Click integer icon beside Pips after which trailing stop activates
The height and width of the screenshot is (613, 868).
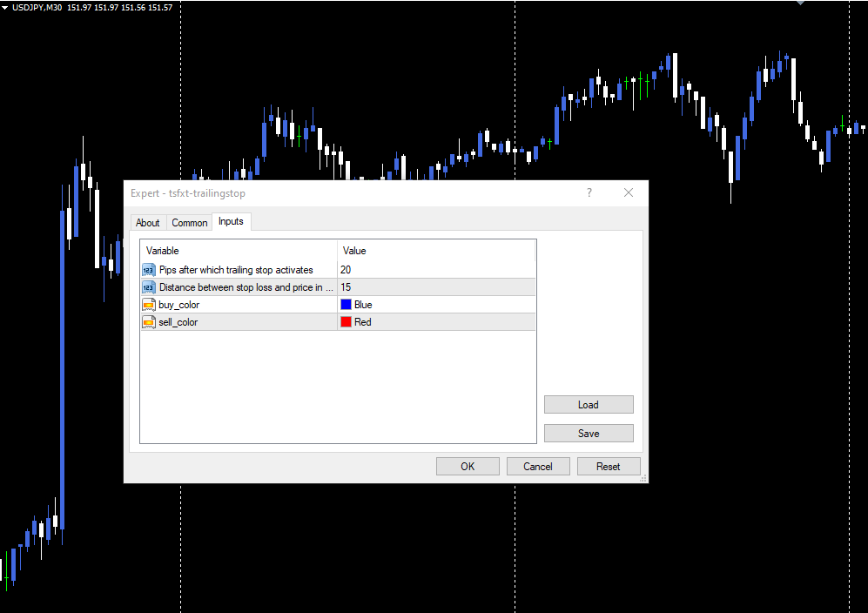pos(149,270)
